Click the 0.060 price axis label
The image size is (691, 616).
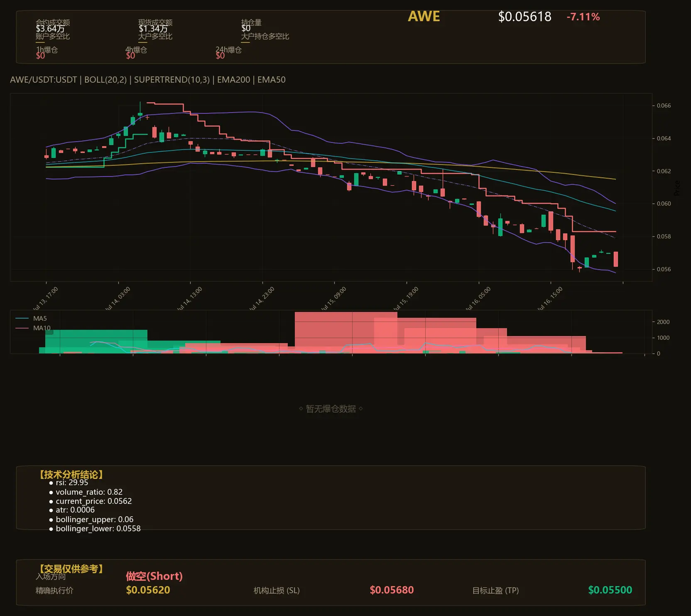pos(664,204)
